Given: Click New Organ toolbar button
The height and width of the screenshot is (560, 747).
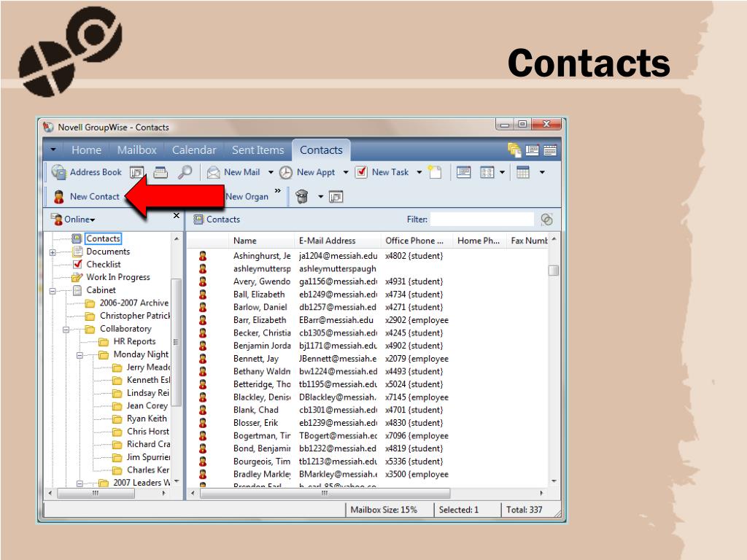Looking at the screenshot, I should coord(247,197).
